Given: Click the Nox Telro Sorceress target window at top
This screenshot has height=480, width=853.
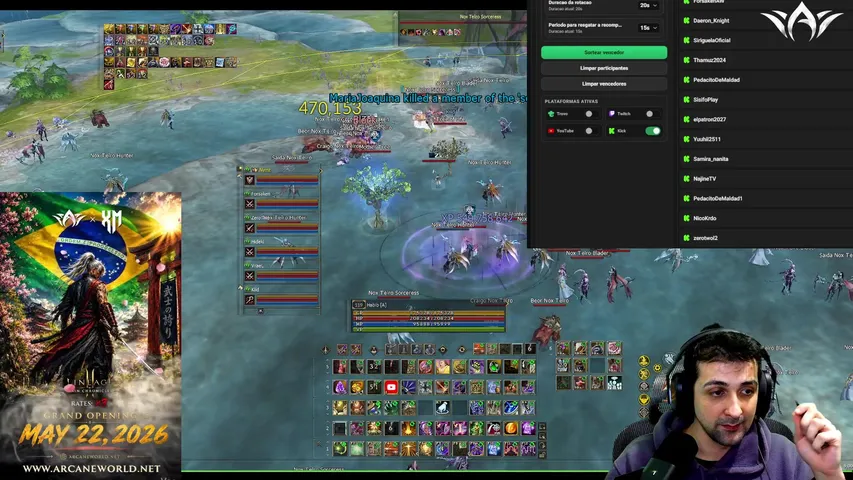Looking at the screenshot, I should pyautogui.click(x=462, y=25).
